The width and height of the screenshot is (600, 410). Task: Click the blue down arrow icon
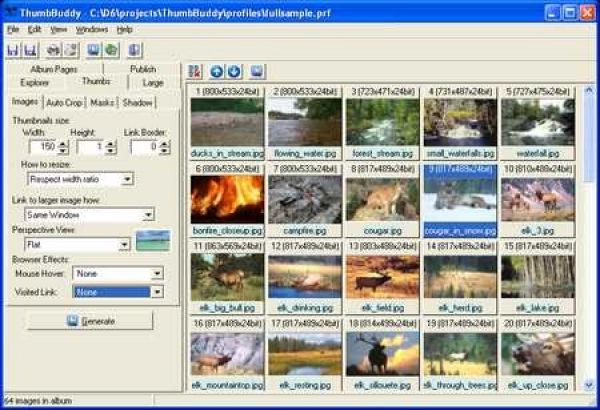pos(234,71)
